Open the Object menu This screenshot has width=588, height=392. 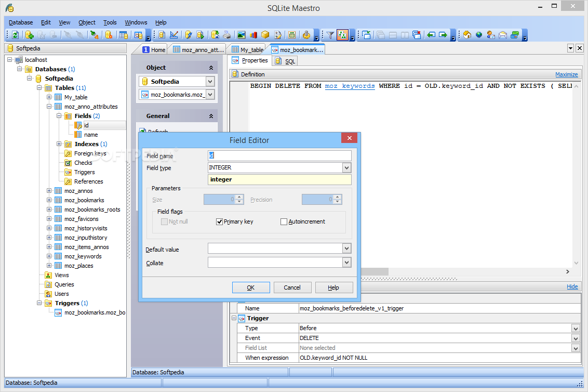point(87,22)
